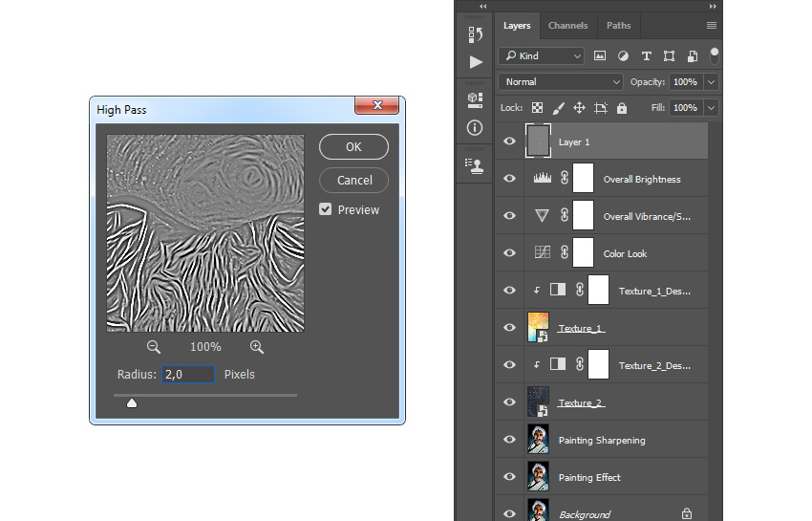Filter for adjustment layers icon
The image size is (812, 521).
(x=623, y=56)
